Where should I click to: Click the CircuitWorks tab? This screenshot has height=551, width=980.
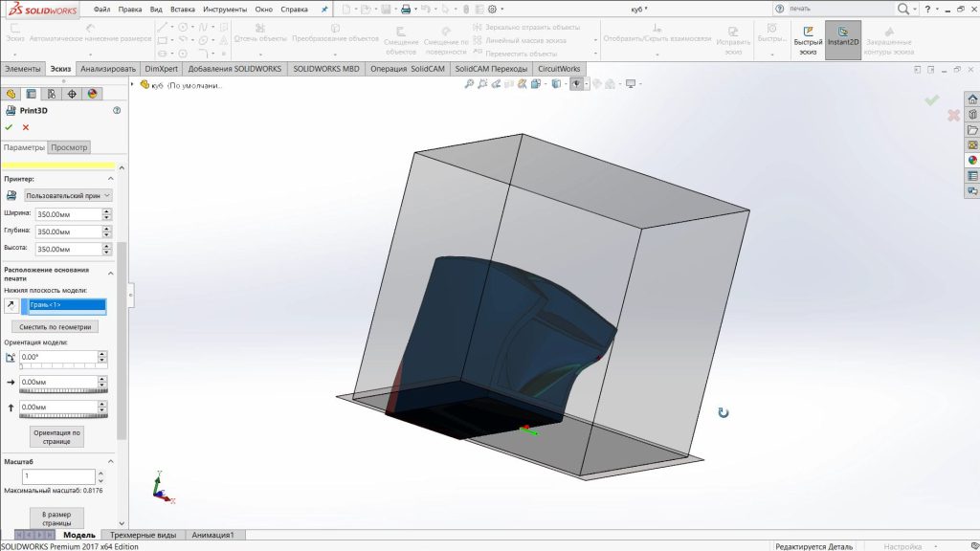[x=559, y=69]
